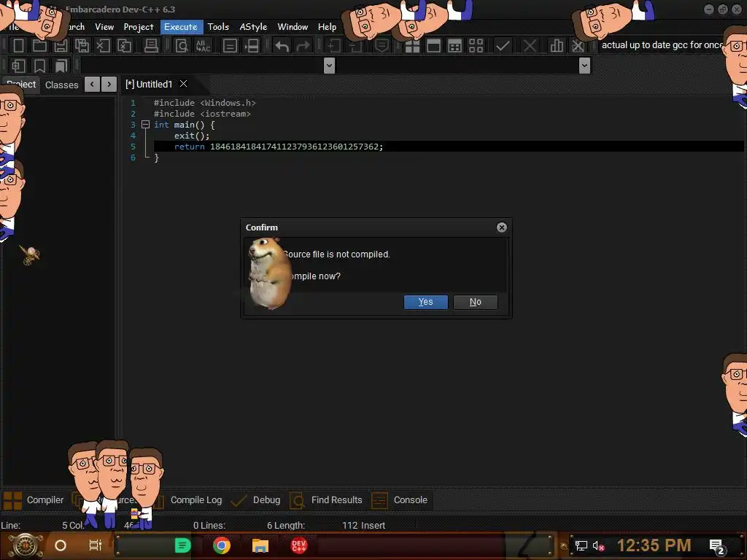
Task: Click the Goto line toolbar icon
Action: pos(252,46)
